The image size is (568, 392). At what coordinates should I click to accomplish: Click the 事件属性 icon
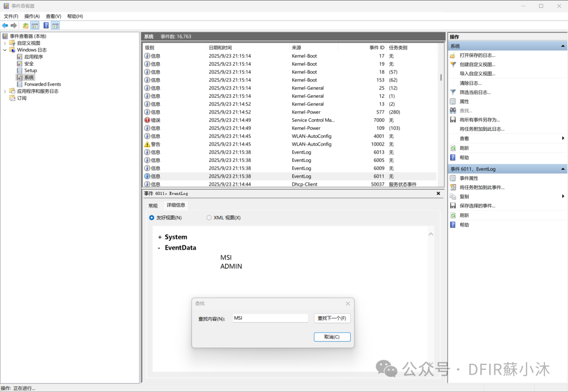click(453, 178)
